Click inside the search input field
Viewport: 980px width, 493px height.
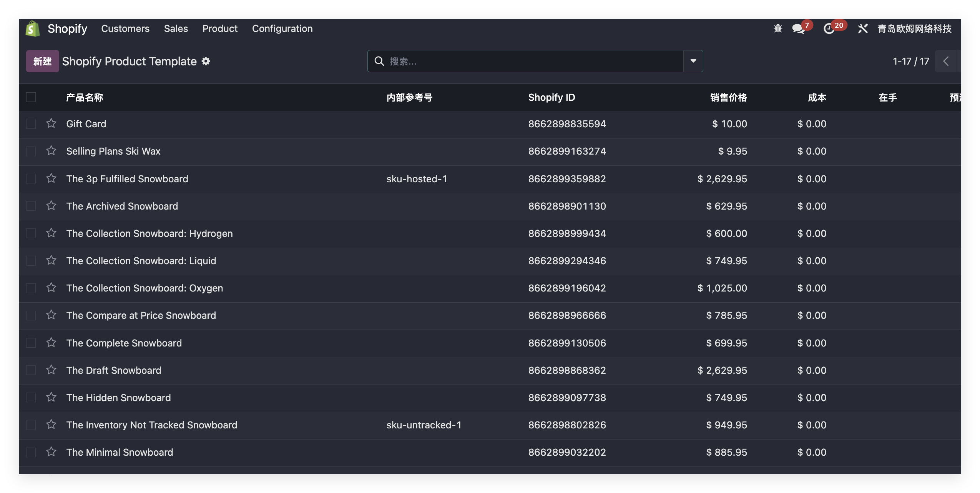[500, 61]
